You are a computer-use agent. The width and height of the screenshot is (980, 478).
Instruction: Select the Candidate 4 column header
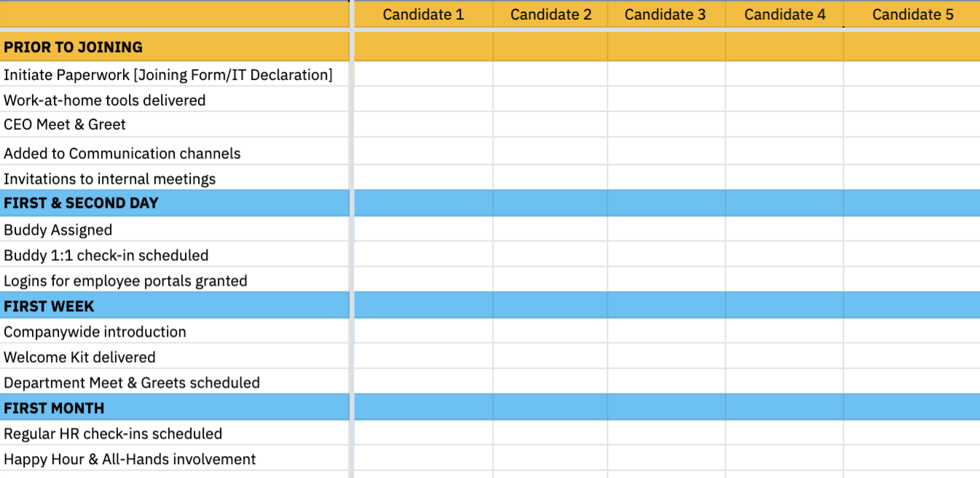point(785,15)
